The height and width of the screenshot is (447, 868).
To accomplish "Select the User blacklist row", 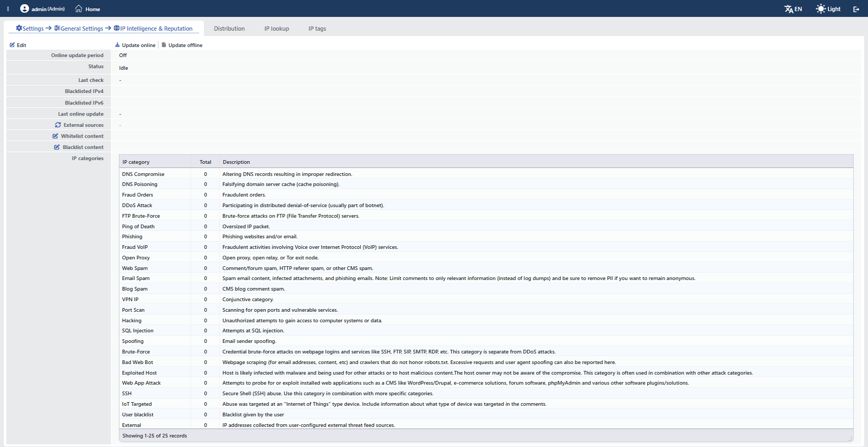I will (x=486, y=414).
